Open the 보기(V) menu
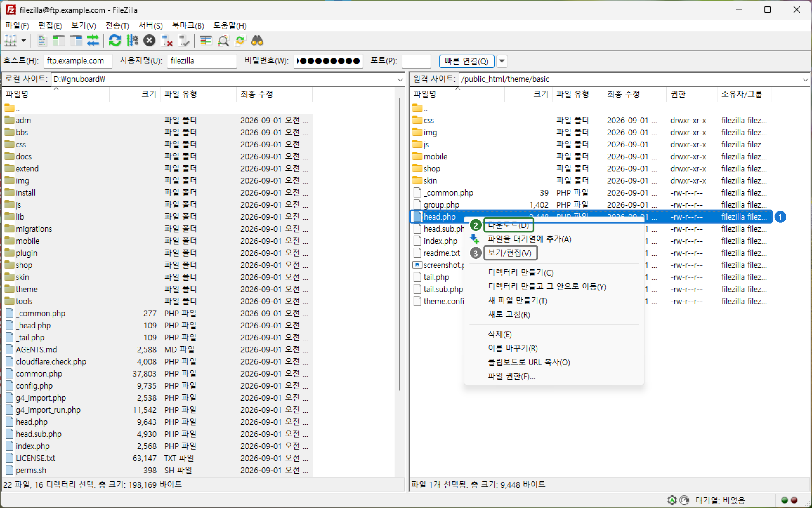 [83, 25]
